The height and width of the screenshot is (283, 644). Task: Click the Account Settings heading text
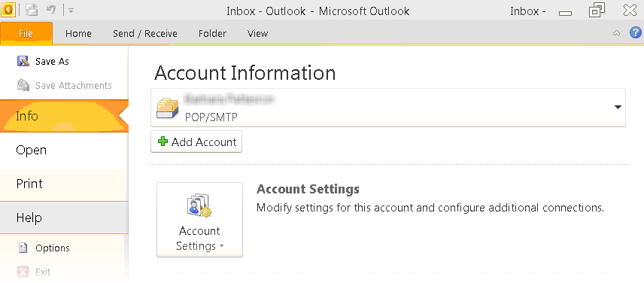coord(308,190)
